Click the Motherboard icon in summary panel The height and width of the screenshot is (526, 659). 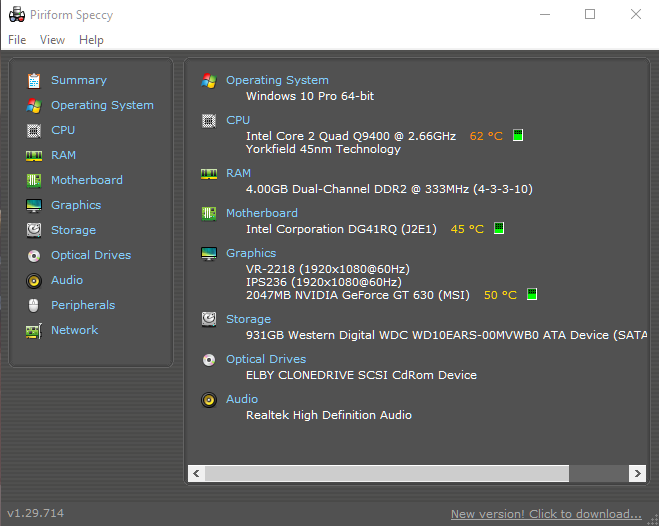(209, 213)
